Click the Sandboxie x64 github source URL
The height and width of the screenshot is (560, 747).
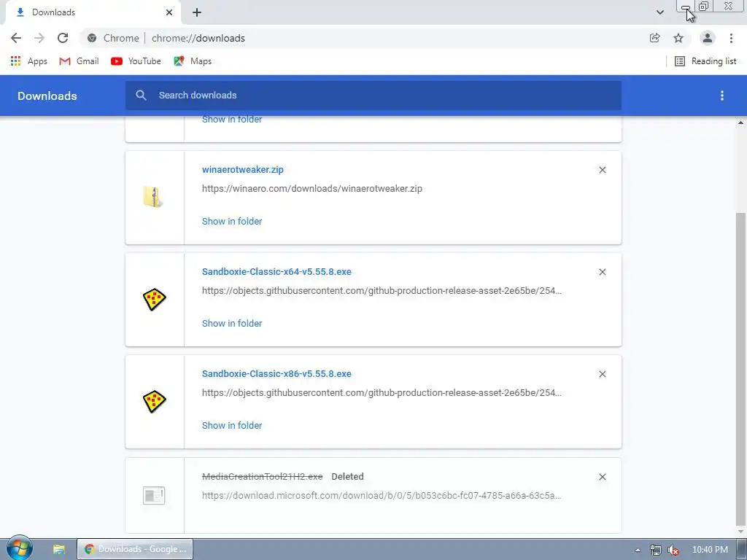click(x=382, y=290)
